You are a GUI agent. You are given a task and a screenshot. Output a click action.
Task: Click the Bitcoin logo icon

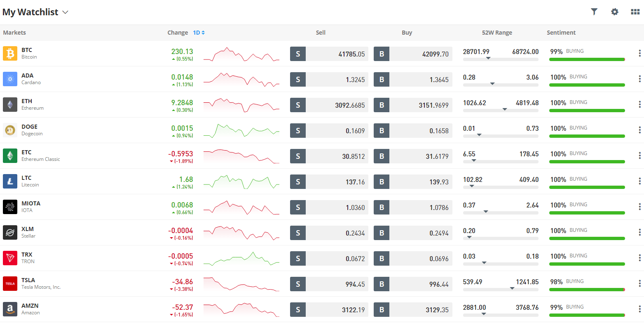tap(10, 54)
